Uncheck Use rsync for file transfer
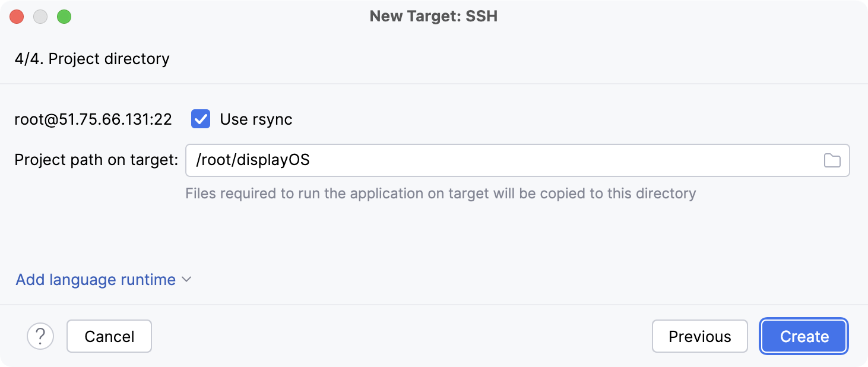The image size is (868, 367). pyautogui.click(x=201, y=119)
